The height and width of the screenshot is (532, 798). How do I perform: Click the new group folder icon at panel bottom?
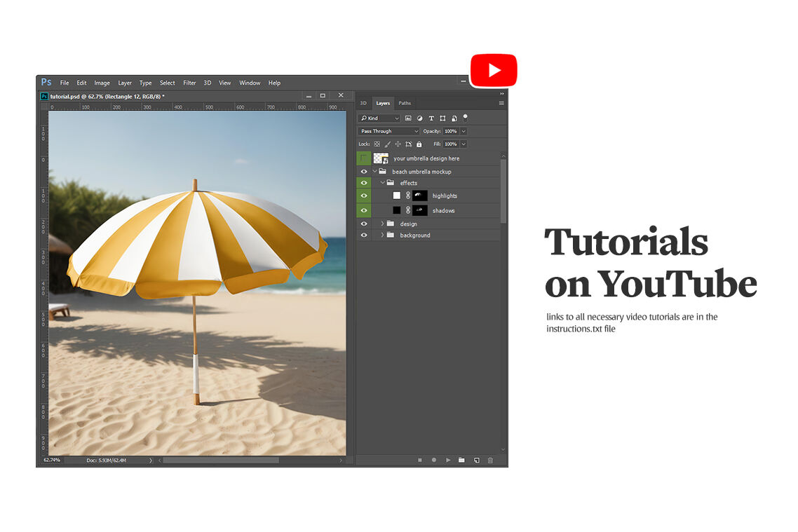(x=461, y=460)
